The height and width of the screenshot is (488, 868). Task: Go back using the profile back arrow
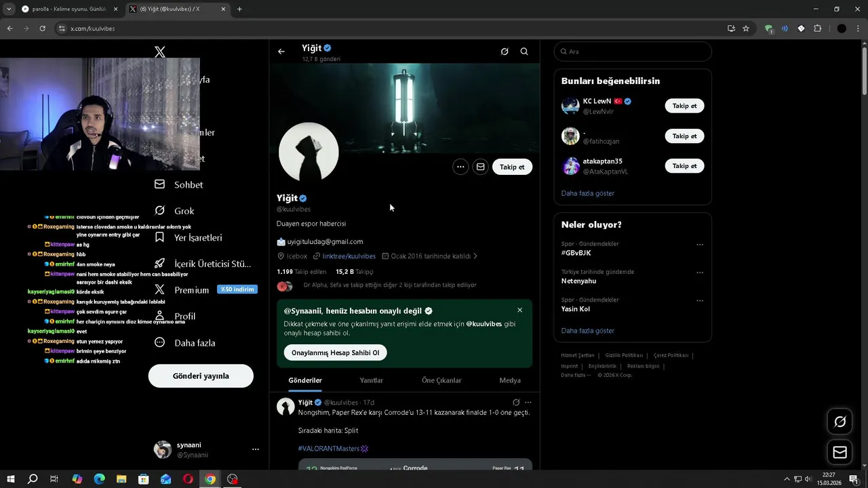pyautogui.click(x=281, y=52)
